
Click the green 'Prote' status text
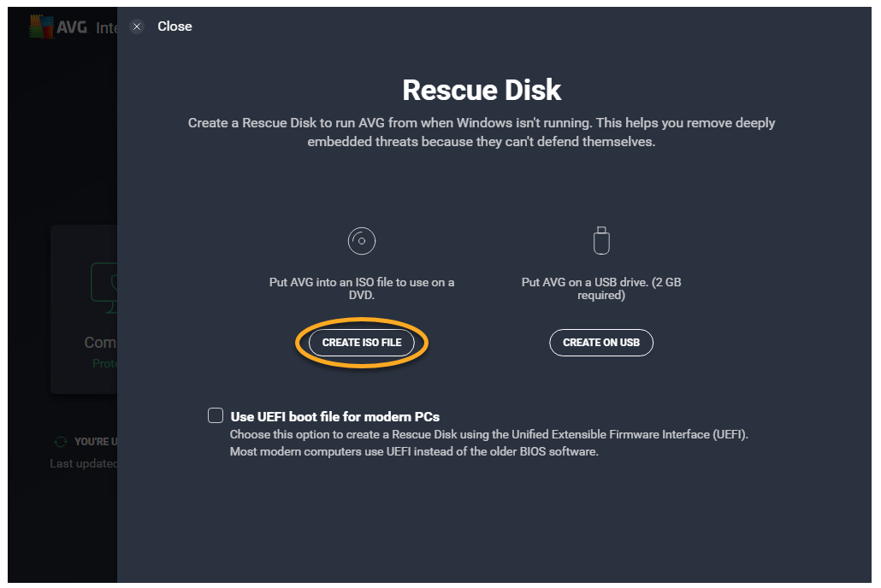pyautogui.click(x=103, y=363)
